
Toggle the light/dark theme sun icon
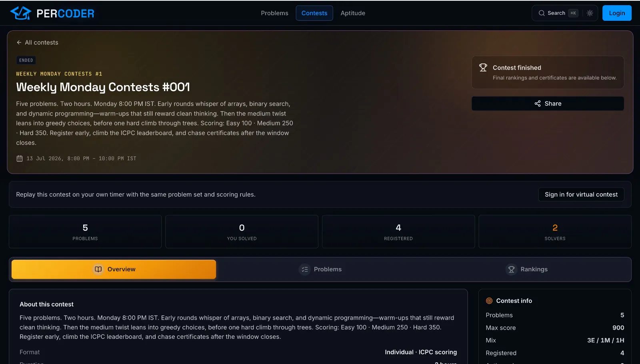coord(590,13)
